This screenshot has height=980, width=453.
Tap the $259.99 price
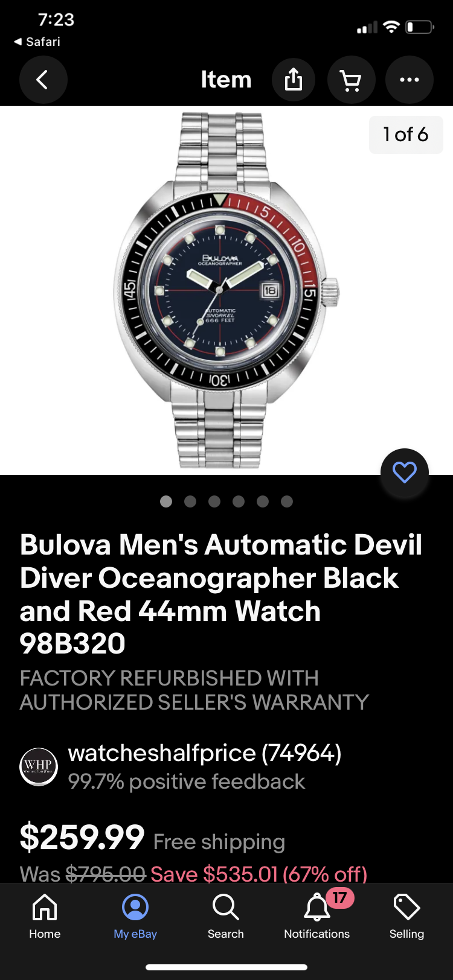pyautogui.click(x=82, y=838)
